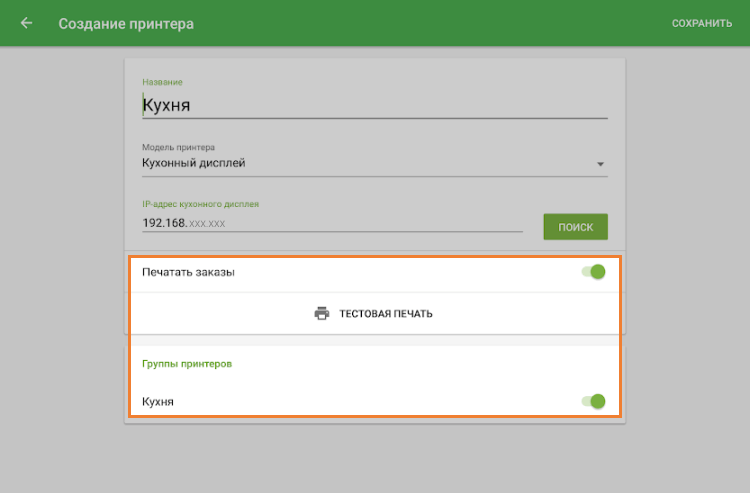Screen dimensions: 750x493
Task: Click the Создание принтера page title
Action: [126, 23]
